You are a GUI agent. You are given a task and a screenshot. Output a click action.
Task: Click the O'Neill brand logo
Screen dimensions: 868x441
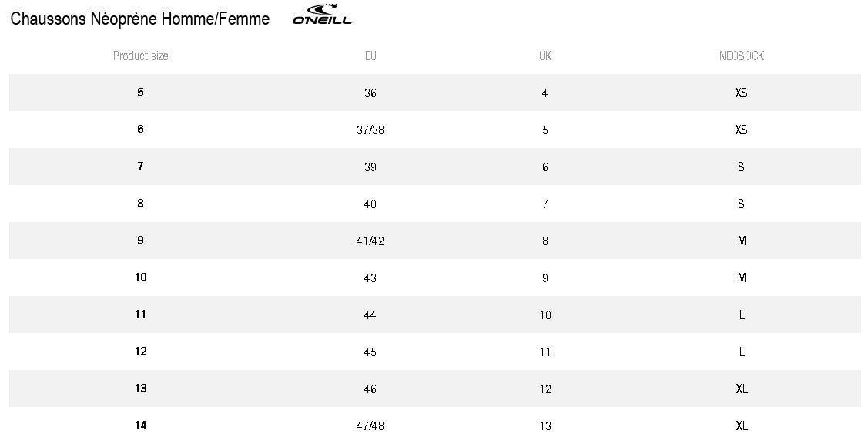pos(322,15)
